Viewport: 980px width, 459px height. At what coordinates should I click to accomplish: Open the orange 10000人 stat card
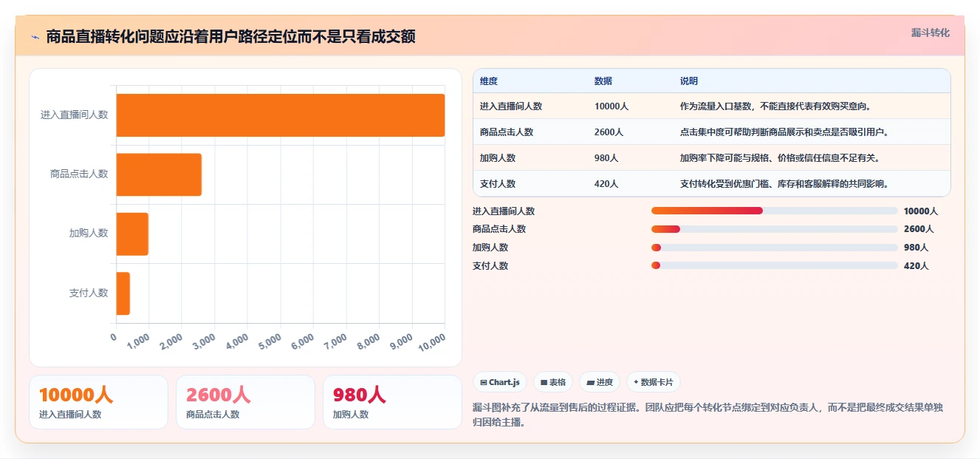coord(98,402)
